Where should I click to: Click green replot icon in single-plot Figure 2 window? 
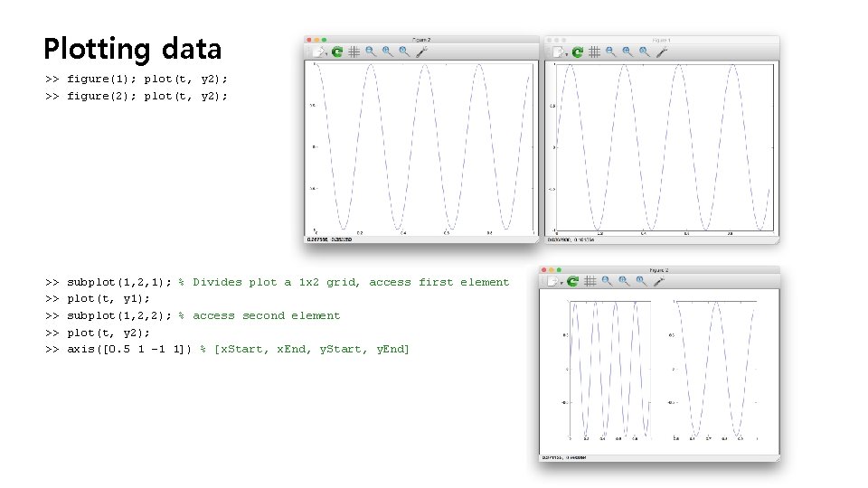pyautogui.click(x=336, y=52)
